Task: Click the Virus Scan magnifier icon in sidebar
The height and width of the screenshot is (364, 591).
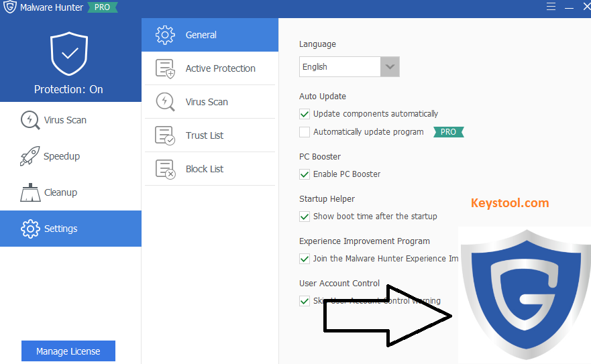Action: click(30, 120)
